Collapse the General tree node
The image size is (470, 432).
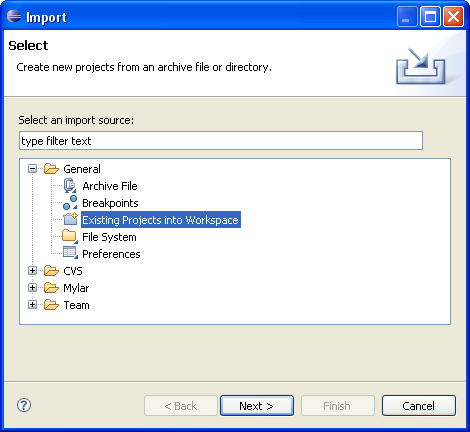(32, 169)
